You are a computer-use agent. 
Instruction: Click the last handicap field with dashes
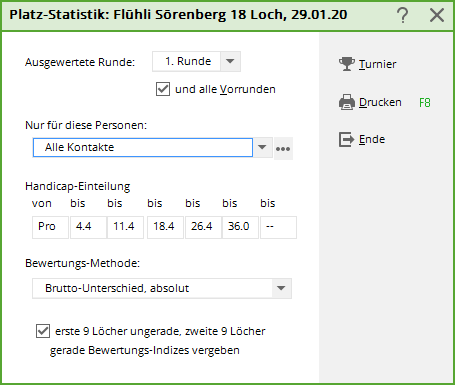click(278, 227)
